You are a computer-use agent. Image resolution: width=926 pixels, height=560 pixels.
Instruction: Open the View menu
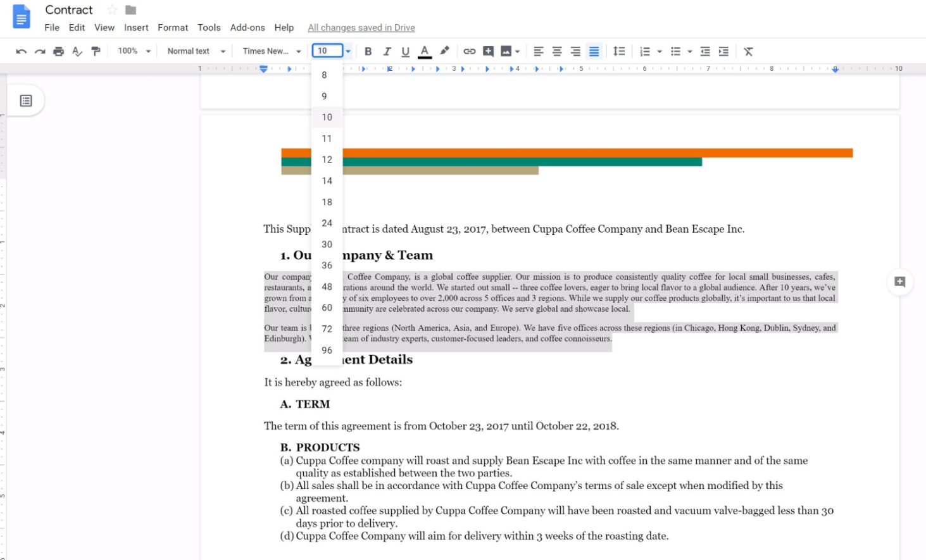(x=104, y=28)
